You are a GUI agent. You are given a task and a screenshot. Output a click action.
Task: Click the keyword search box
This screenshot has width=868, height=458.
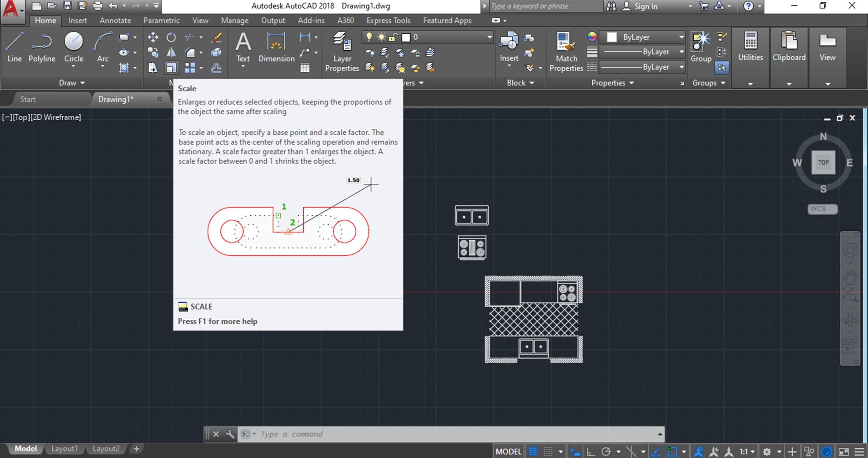[546, 6]
